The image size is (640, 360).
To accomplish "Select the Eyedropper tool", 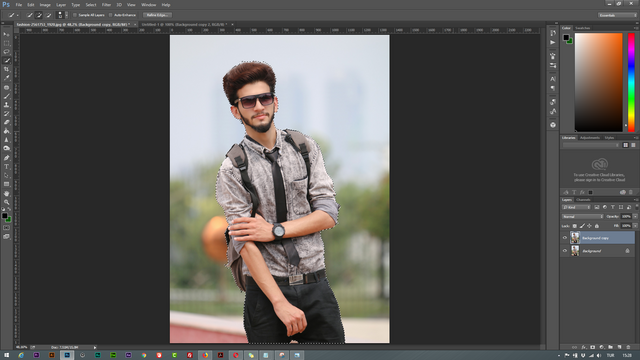I will point(7,78).
